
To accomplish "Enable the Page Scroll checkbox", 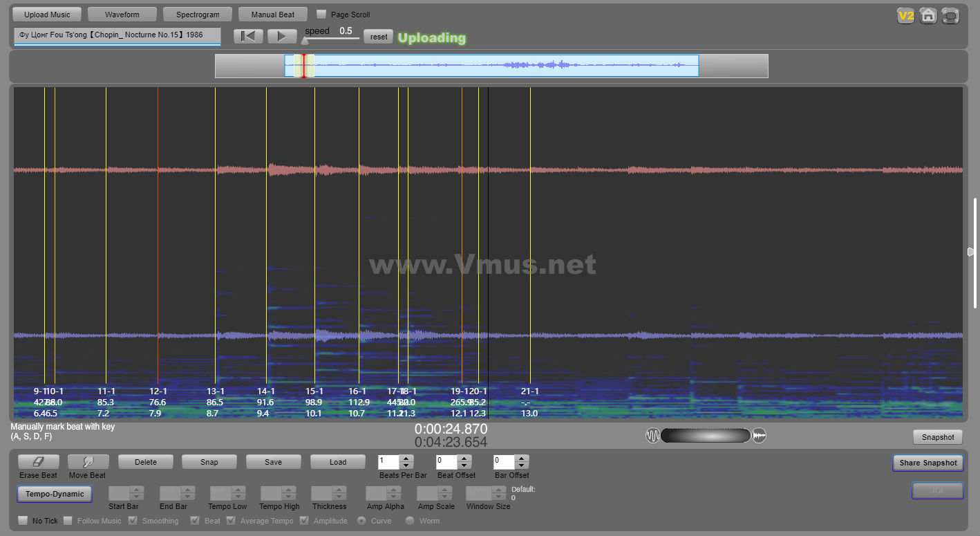I will [x=321, y=15].
